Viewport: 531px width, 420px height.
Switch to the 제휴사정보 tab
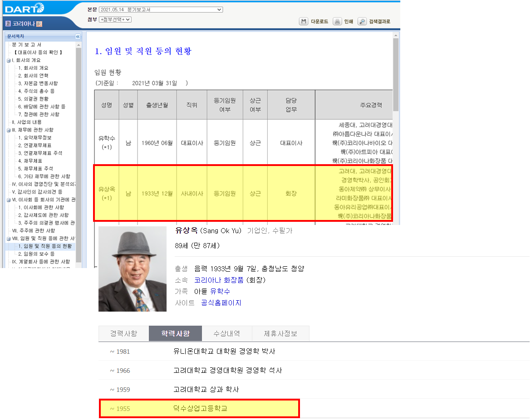(x=281, y=334)
